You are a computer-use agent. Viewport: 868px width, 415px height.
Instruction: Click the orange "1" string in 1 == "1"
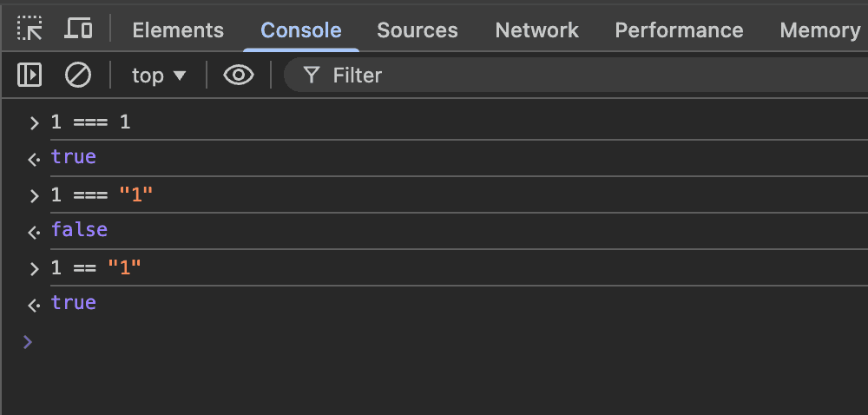(x=124, y=268)
